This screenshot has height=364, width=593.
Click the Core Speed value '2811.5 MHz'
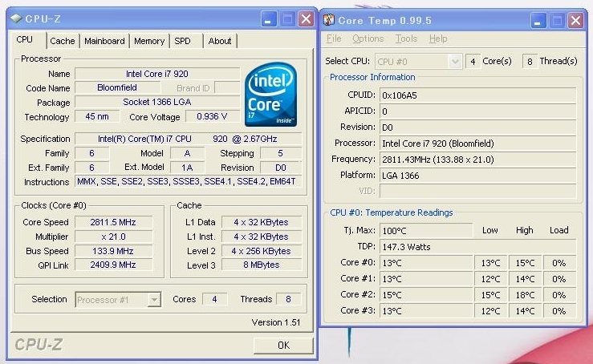[113, 222]
